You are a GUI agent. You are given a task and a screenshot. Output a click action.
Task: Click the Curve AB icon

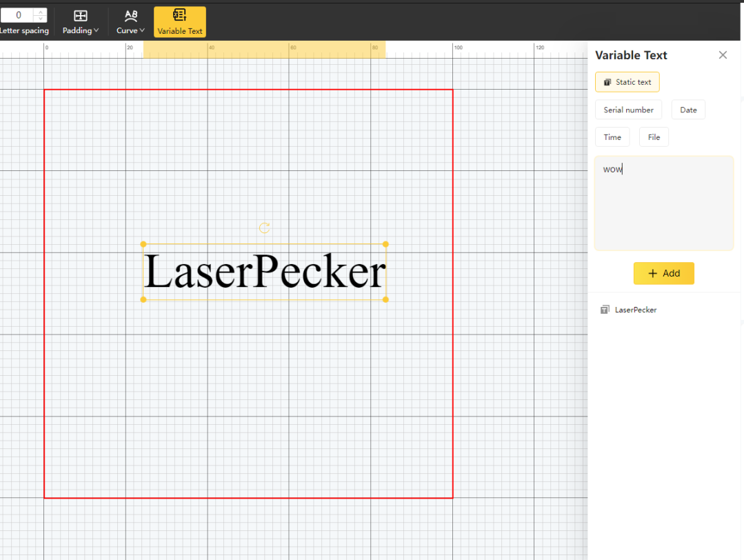[x=131, y=16]
